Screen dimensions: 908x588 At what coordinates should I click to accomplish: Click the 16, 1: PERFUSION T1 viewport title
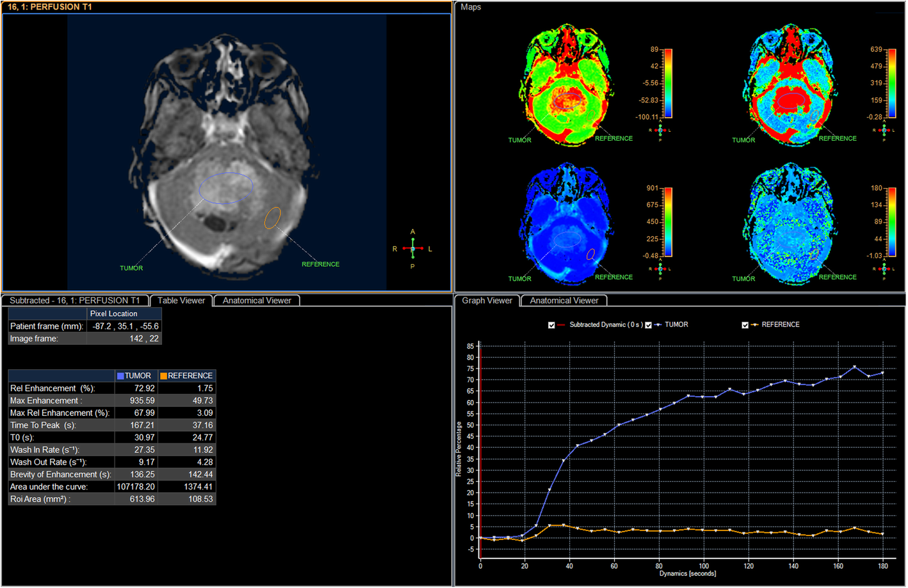coord(50,7)
